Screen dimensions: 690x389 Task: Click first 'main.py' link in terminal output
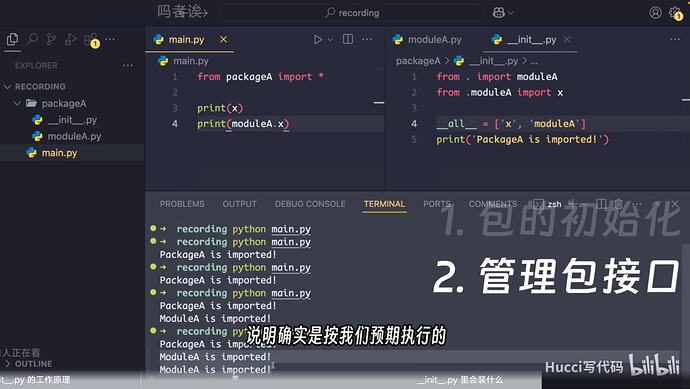(x=291, y=229)
